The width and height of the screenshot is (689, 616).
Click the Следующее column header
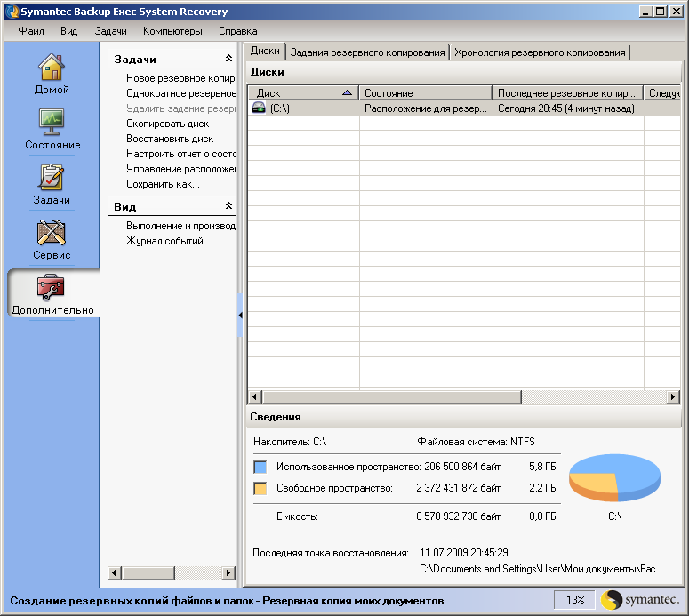pos(662,92)
